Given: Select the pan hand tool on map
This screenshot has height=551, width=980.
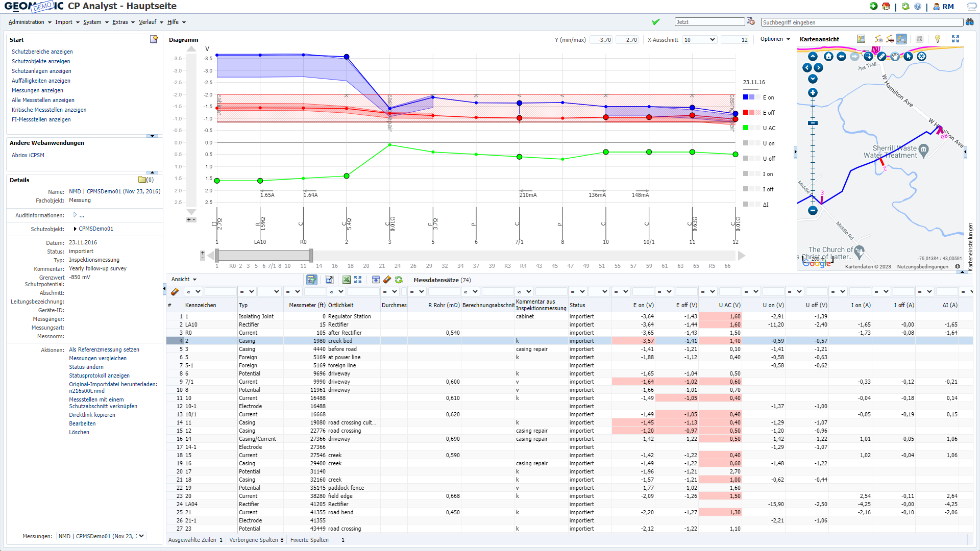Looking at the screenshot, I should tap(895, 56).
